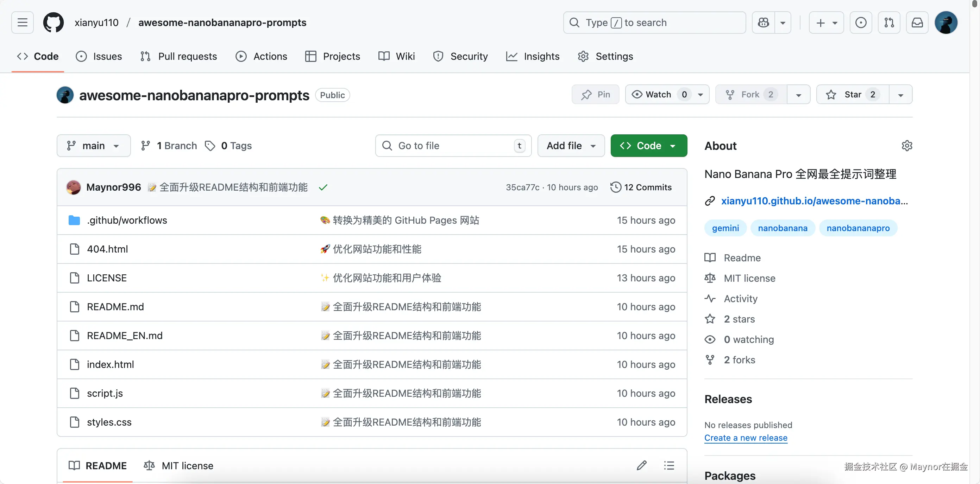The height and width of the screenshot is (484, 980).
Task: Pin the repository to profile
Action: click(x=595, y=94)
